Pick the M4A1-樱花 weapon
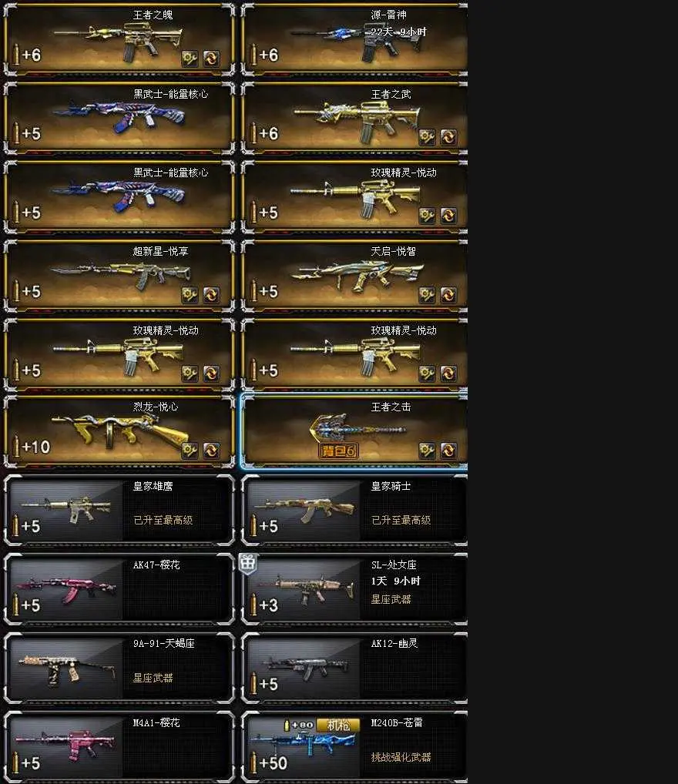Image resolution: width=678 pixels, height=784 pixels. coord(119,746)
